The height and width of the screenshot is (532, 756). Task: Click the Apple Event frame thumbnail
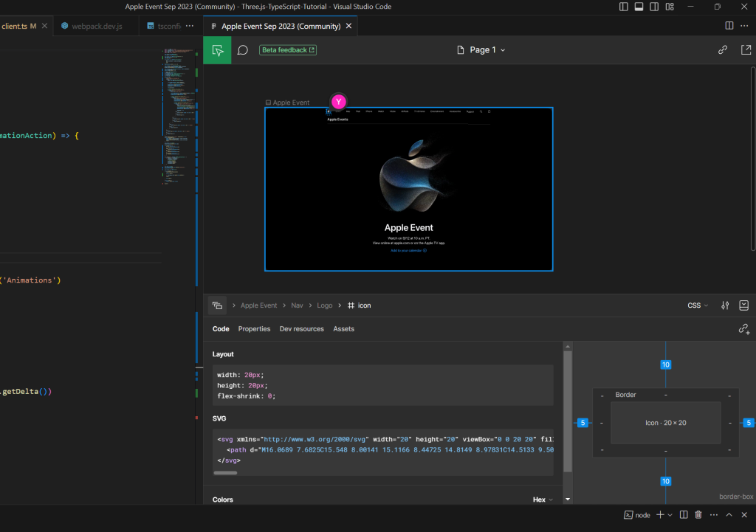point(408,190)
